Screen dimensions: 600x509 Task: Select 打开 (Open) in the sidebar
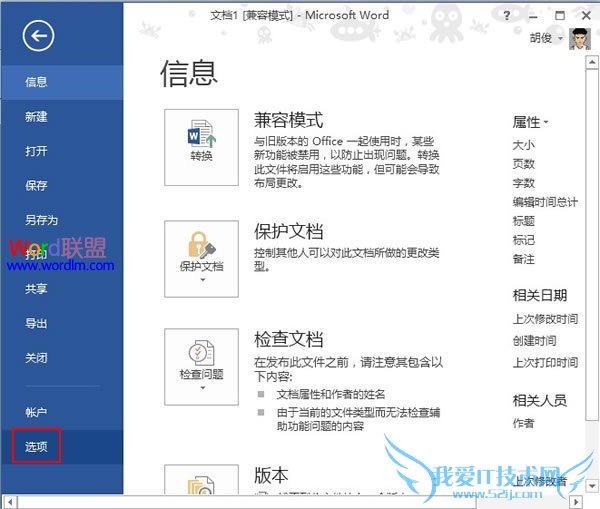point(62,151)
